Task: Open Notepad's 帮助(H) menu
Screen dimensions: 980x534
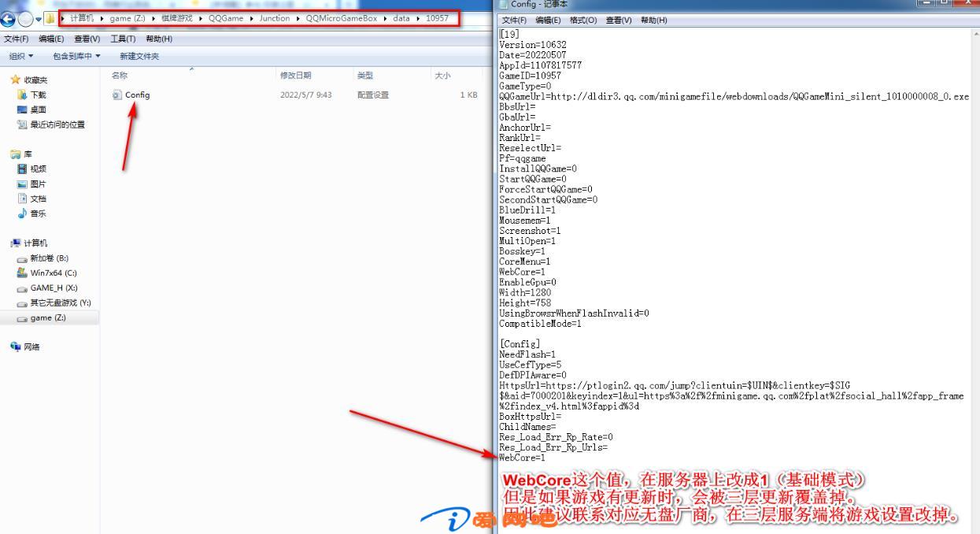Action: point(653,20)
